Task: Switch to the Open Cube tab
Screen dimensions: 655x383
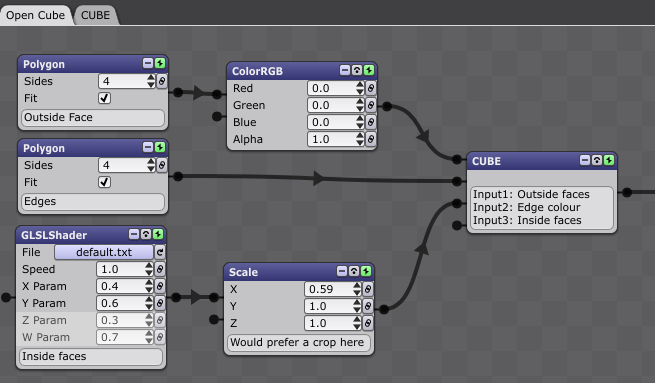Action: coord(36,15)
